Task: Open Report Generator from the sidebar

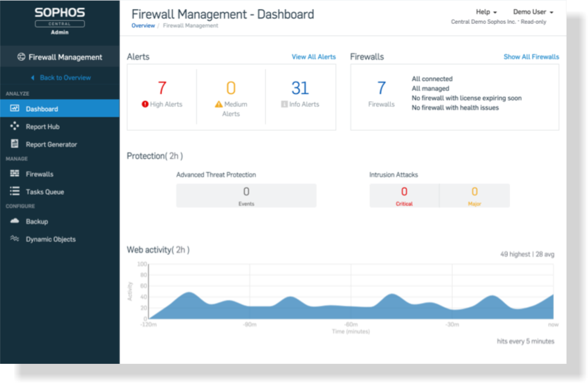Action: click(x=60, y=144)
